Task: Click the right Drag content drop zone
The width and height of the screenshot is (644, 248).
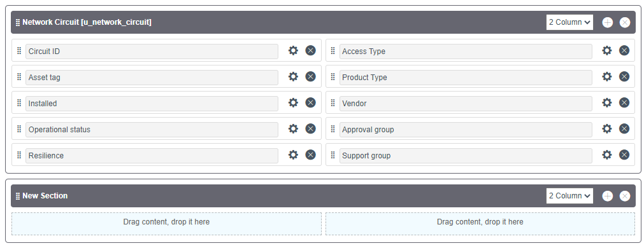Action: click(480, 223)
